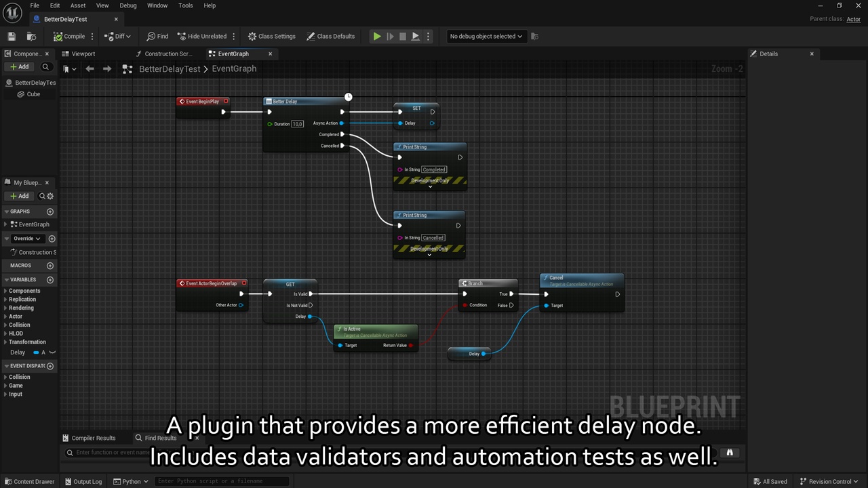Open the Compile options three-dot menu

92,37
